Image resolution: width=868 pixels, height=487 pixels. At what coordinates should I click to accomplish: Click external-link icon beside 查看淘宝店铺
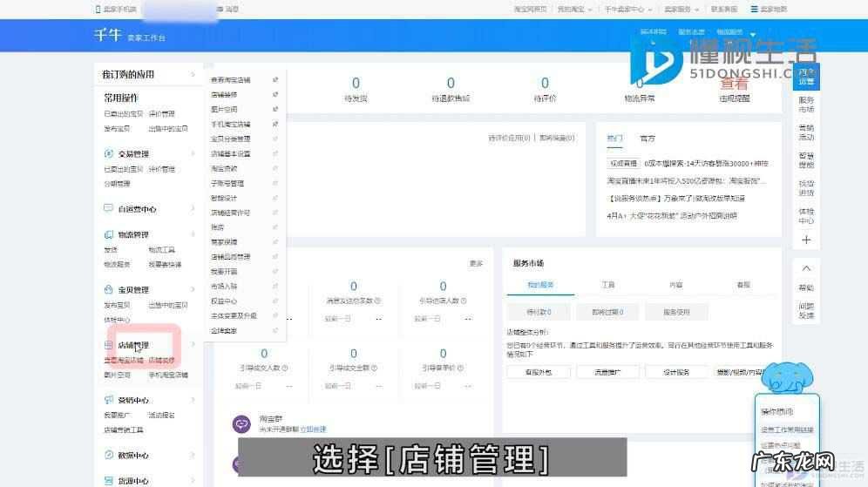(275, 79)
